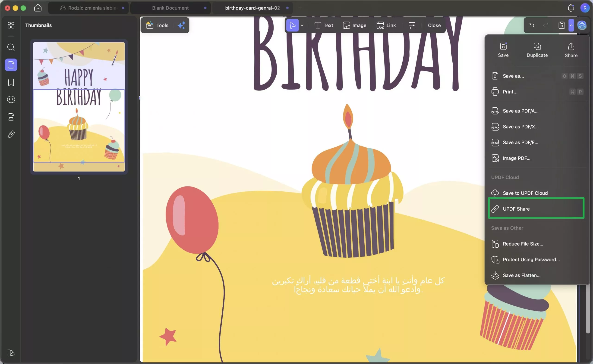The image size is (593, 364).
Task: Open the search panel in the sidebar
Action: pyautogui.click(x=11, y=47)
